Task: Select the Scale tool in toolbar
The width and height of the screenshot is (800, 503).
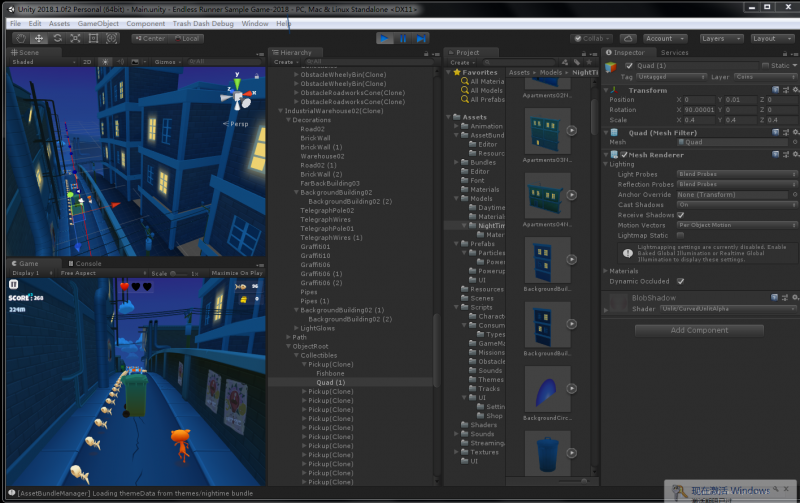Action: (75, 38)
